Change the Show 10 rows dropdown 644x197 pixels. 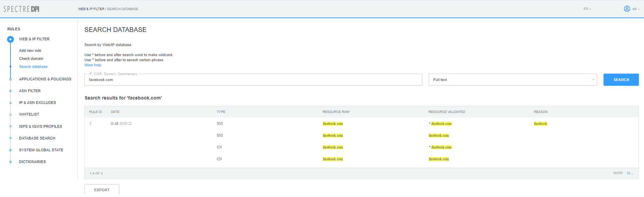(630, 174)
